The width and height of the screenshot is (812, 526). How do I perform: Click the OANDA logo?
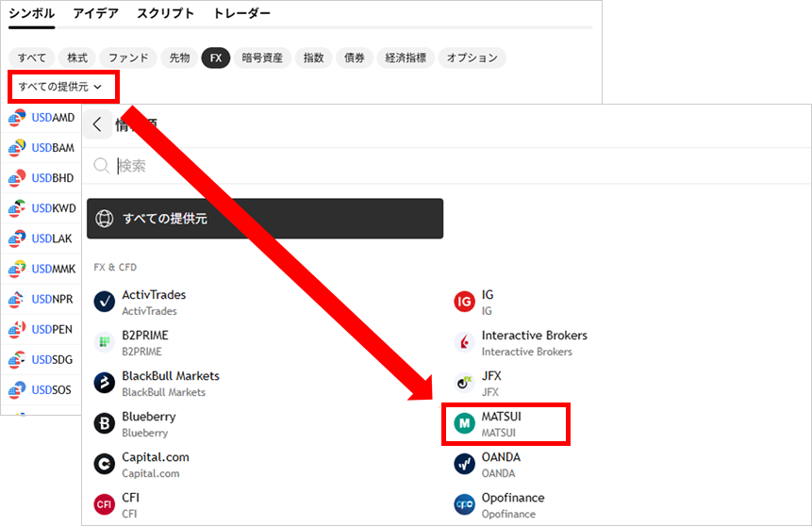[465, 464]
